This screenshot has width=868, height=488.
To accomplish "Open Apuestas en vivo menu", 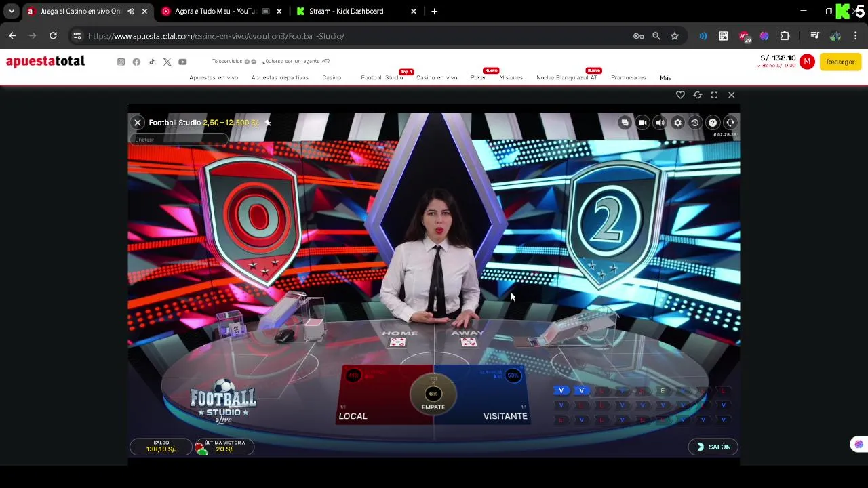I will 214,77.
